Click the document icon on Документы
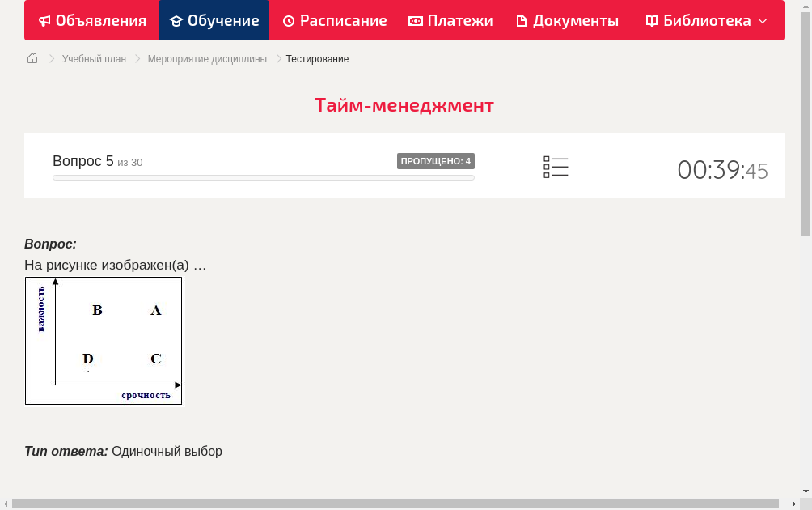812x510 pixels. pyautogui.click(x=522, y=20)
